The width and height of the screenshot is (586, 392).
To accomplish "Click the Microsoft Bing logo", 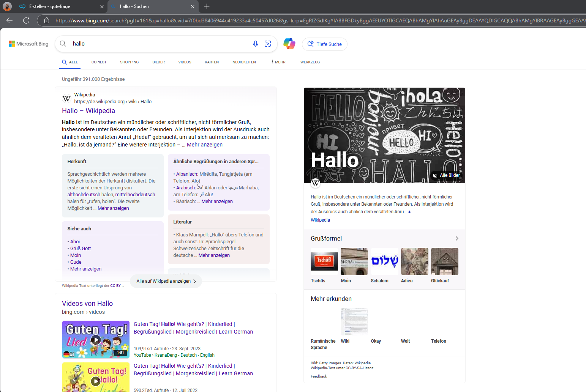I will (x=28, y=43).
